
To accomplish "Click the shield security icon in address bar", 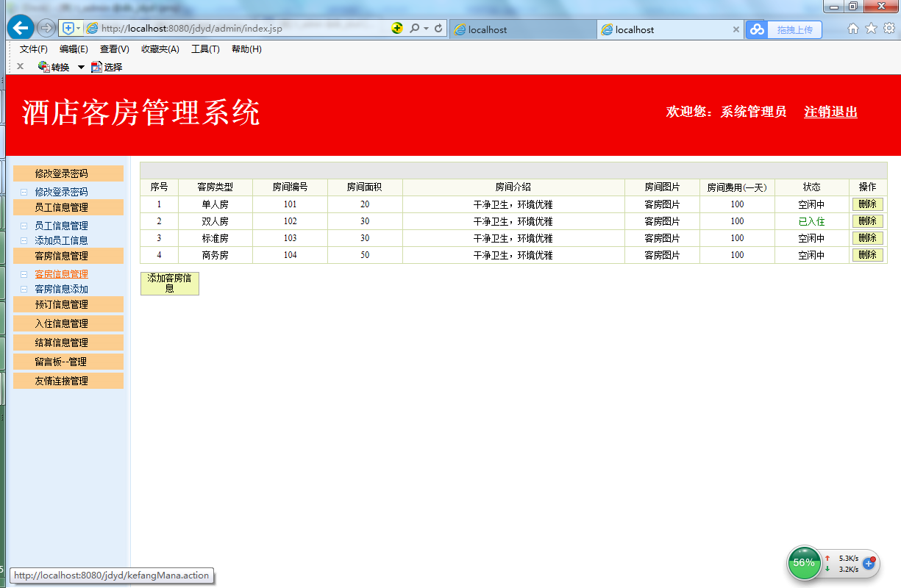I will coord(68,29).
